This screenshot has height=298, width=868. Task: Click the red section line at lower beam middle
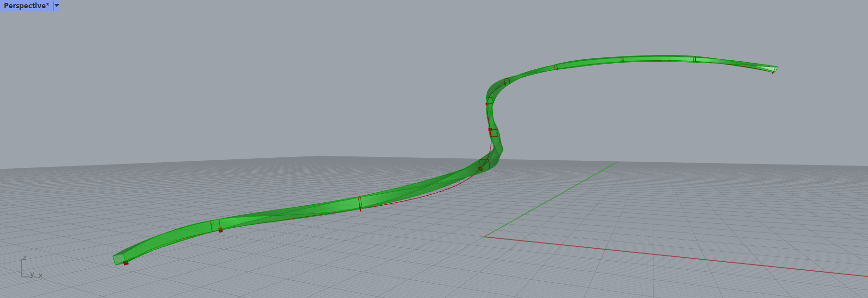point(360,202)
